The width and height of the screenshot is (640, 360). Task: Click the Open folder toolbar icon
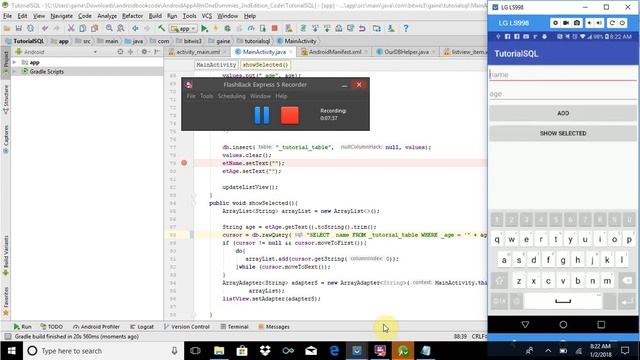tap(7, 28)
